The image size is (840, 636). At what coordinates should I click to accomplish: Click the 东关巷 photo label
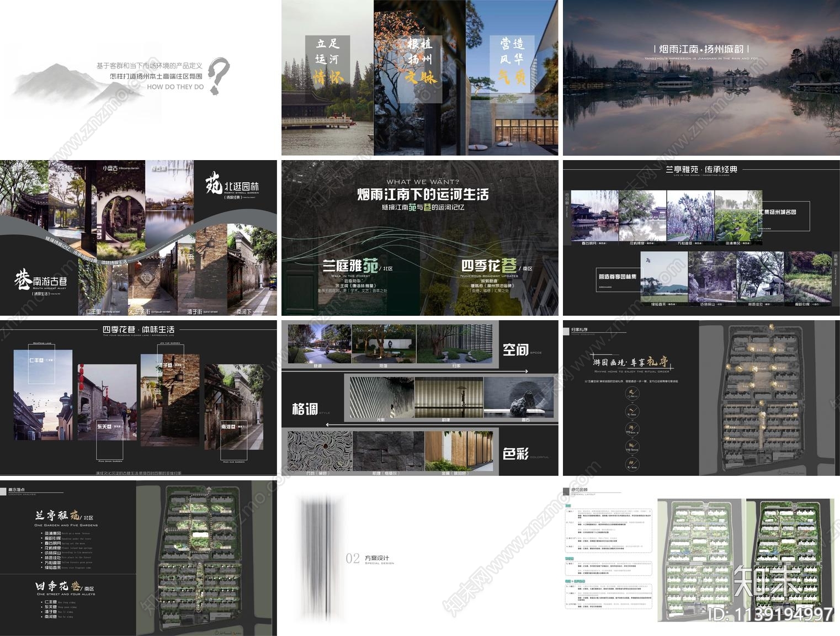tap(109, 426)
